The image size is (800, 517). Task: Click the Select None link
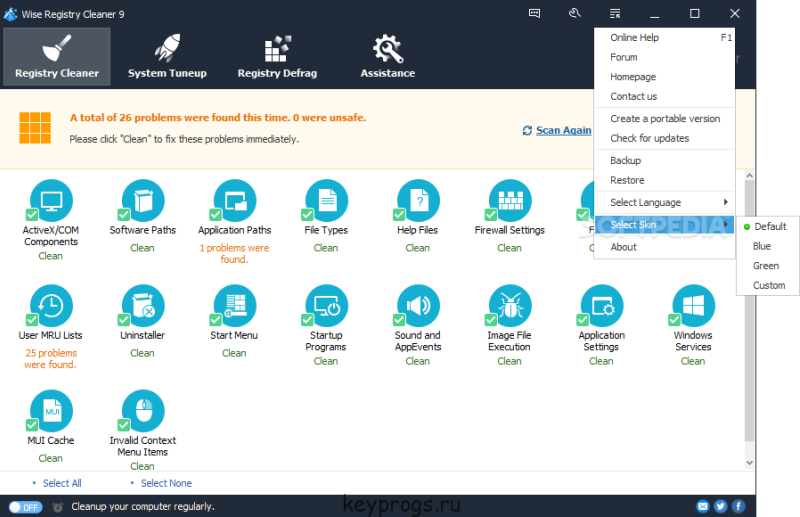tap(166, 483)
